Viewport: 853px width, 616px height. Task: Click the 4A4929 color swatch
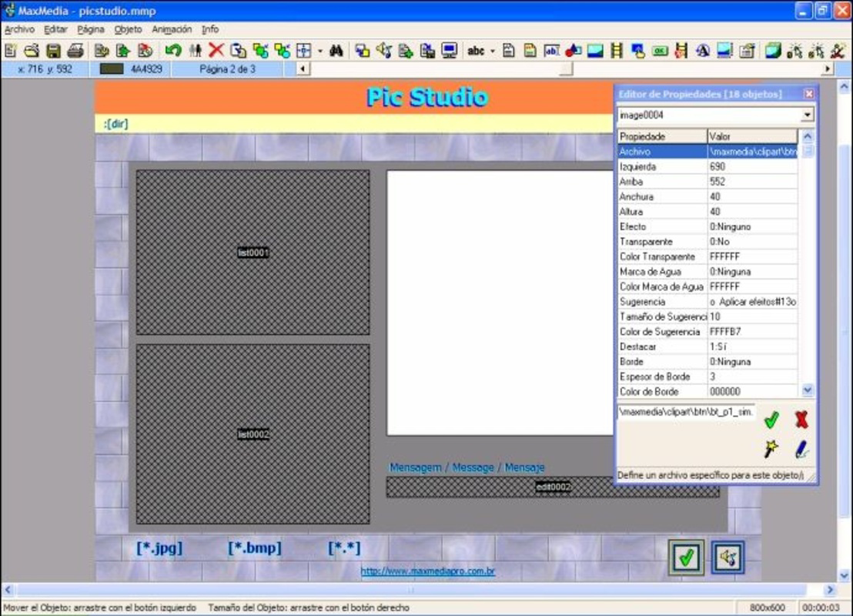coord(112,69)
